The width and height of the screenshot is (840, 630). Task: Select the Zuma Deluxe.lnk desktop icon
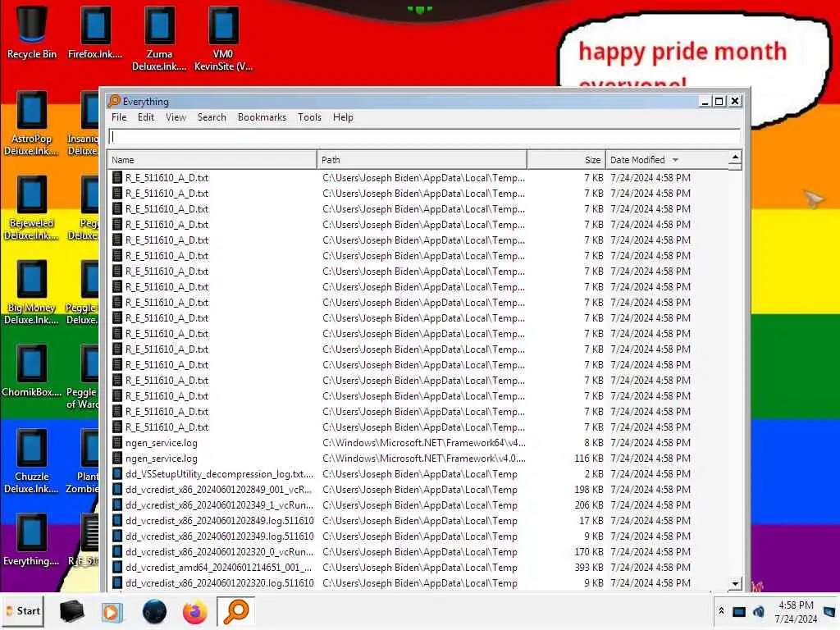(x=159, y=39)
